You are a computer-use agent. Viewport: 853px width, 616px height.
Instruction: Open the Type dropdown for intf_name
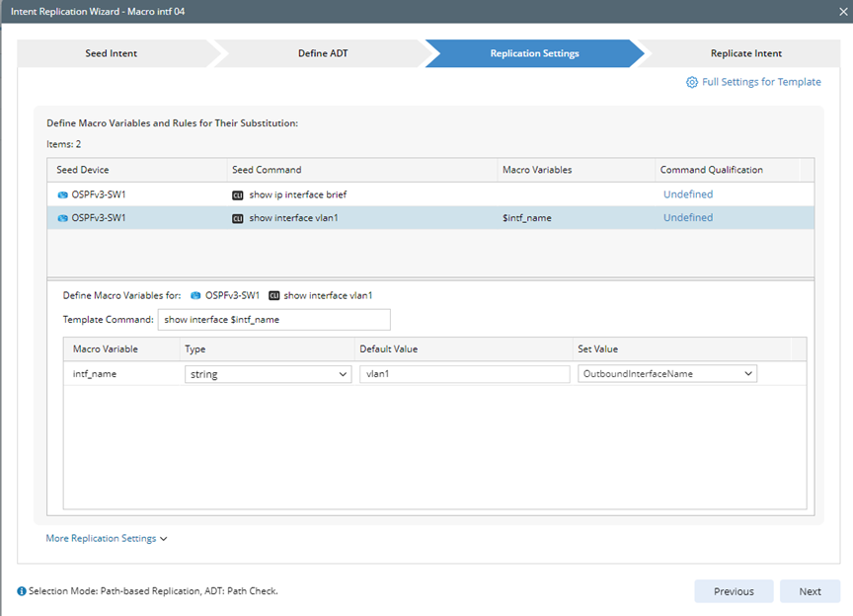(x=268, y=374)
